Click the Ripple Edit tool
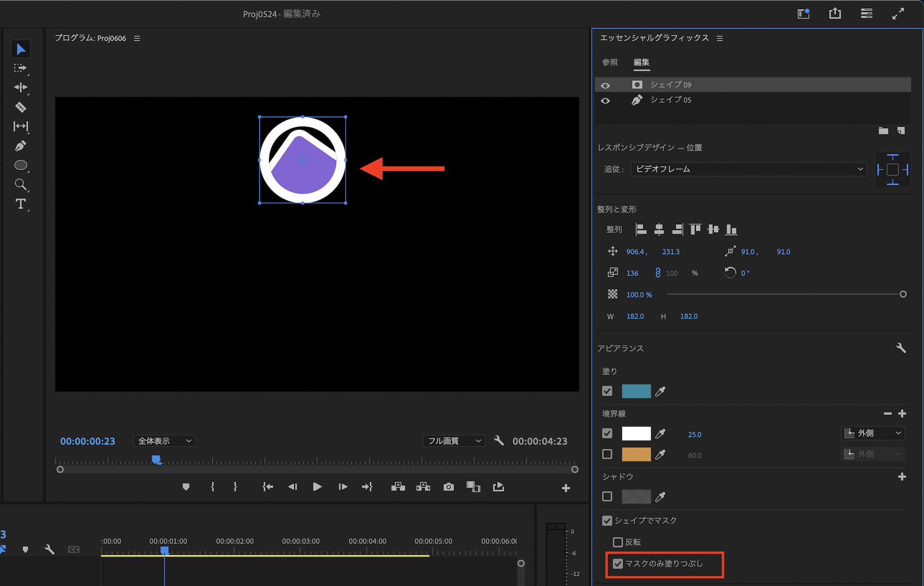924x586 pixels. click(x=20, y=87)
